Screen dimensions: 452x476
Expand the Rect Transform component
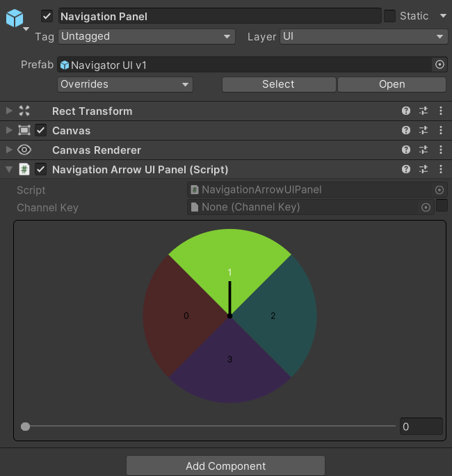tap(9, 111)
